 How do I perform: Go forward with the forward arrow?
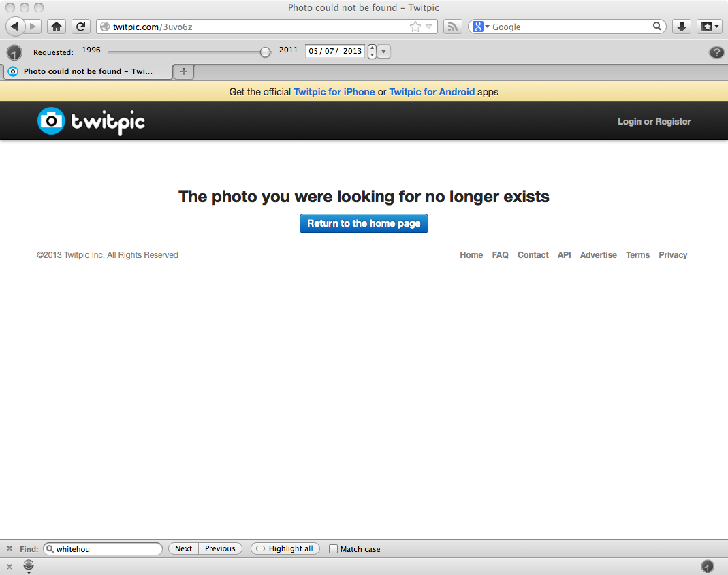33,27
